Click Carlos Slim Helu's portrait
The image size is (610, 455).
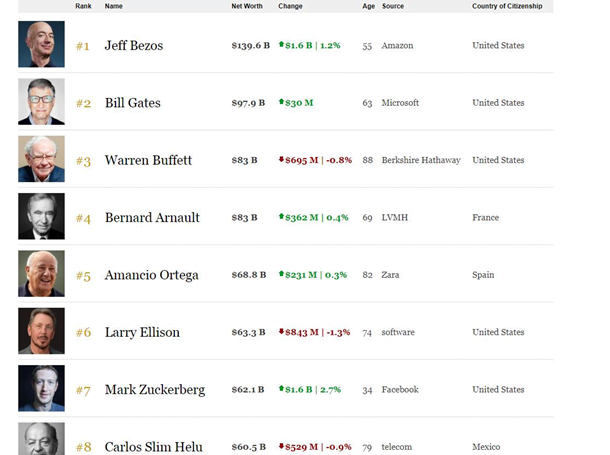(x=41, y=440)
